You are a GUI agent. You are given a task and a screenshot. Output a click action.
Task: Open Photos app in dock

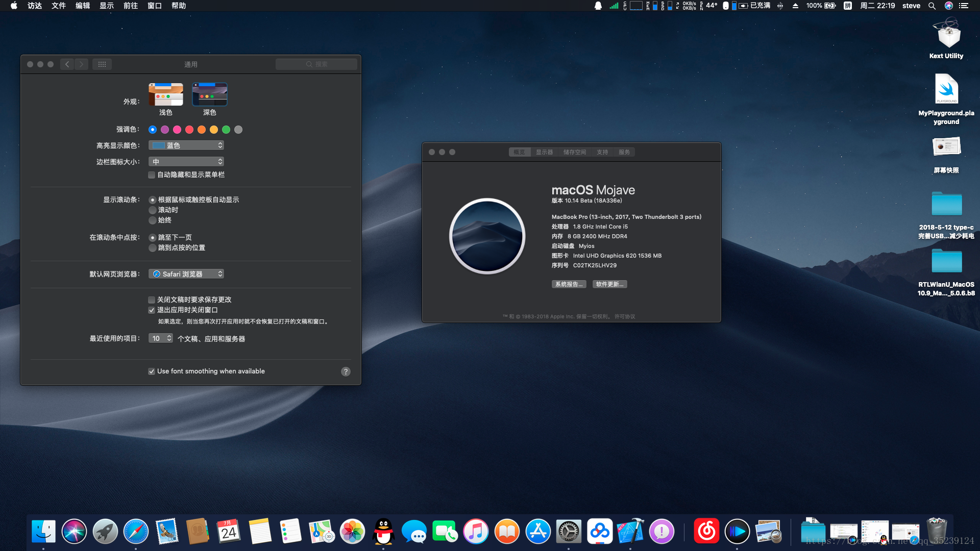point(352,532)
